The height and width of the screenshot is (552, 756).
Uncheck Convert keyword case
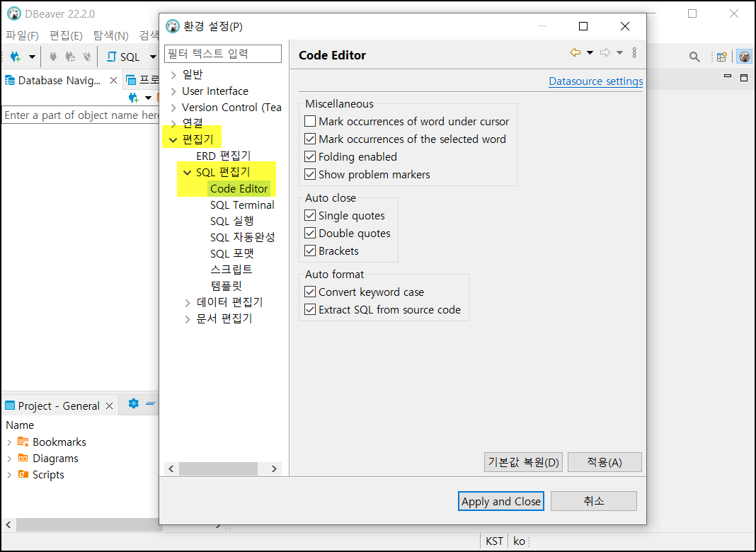click(310, 292)
